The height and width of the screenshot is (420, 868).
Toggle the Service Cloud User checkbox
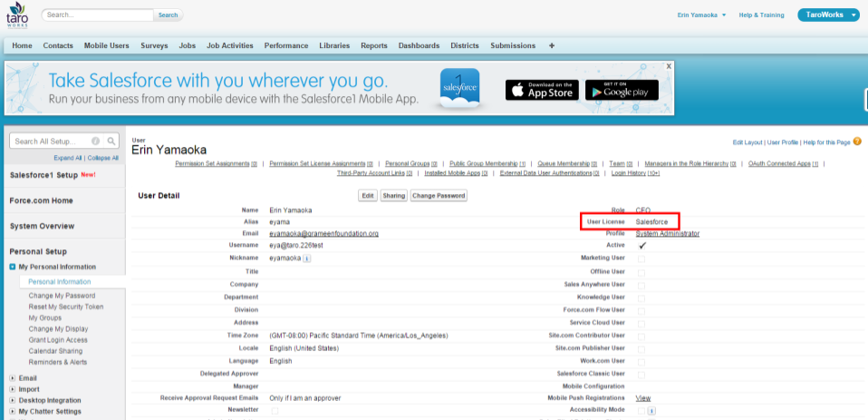tap(641, 324)
